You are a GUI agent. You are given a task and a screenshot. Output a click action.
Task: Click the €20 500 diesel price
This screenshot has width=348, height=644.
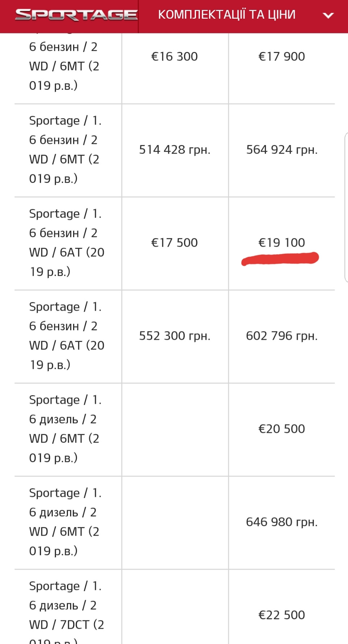[x=282, y=429]
